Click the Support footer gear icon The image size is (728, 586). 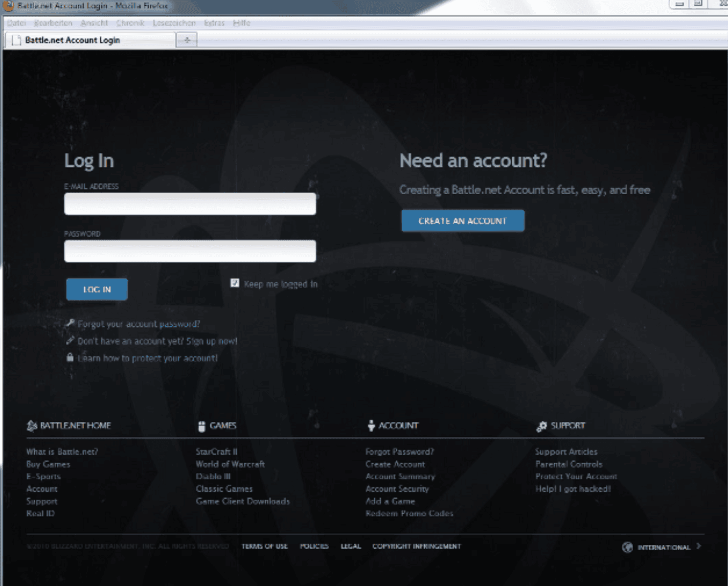[541, 426]
